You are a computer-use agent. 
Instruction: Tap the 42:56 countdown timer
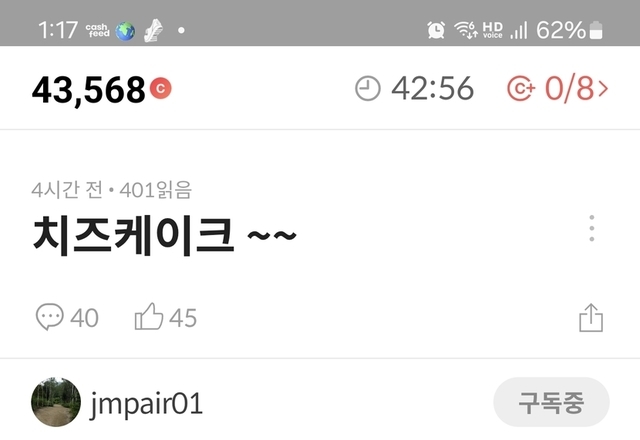(x=433, y=88)
